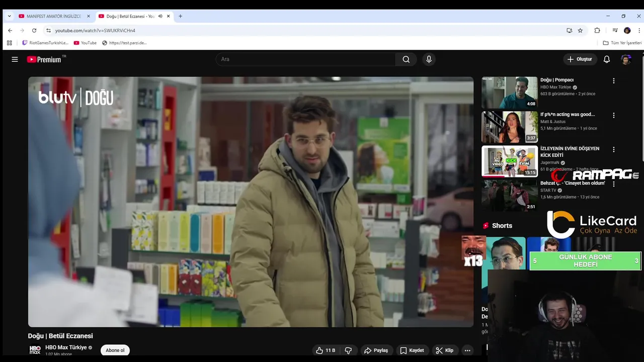Open the Doğu | Pompacı video title

click(557, 80)
